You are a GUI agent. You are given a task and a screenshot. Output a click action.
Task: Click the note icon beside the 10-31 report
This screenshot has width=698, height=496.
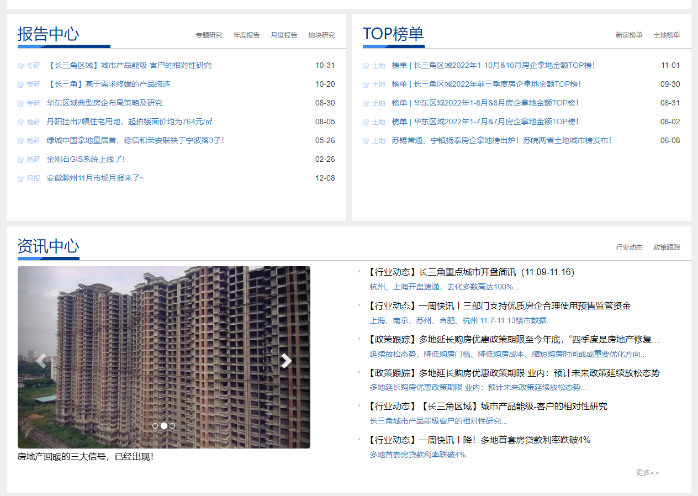click(20, 66)
